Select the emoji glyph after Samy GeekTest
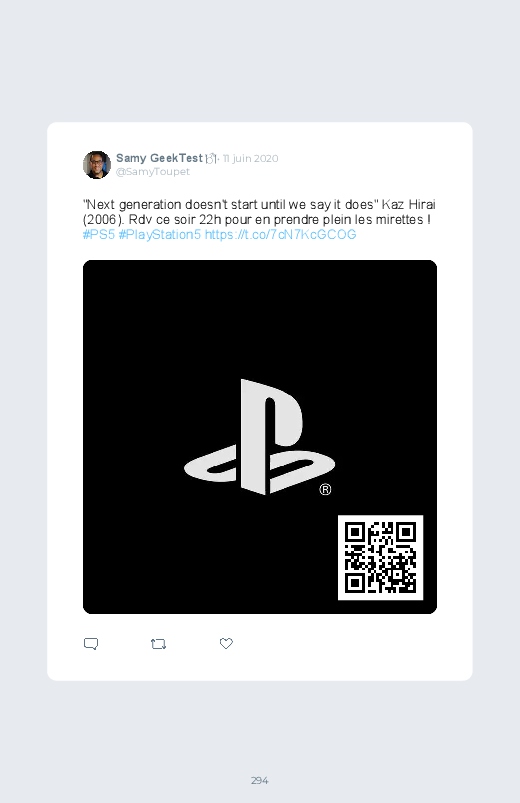Image resolution: width=520 pixels, height=803 pixels. pyautogui.click(x=211, y=158)
